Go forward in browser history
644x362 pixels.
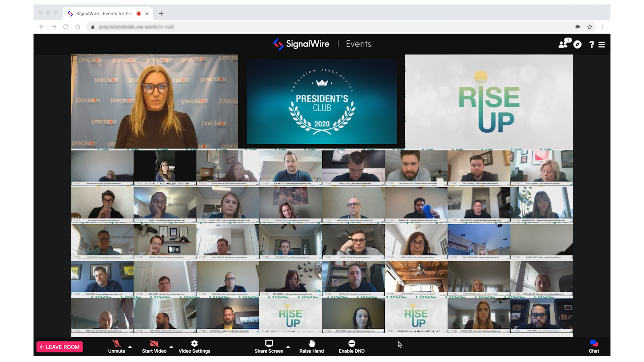[x=54, y=27]
